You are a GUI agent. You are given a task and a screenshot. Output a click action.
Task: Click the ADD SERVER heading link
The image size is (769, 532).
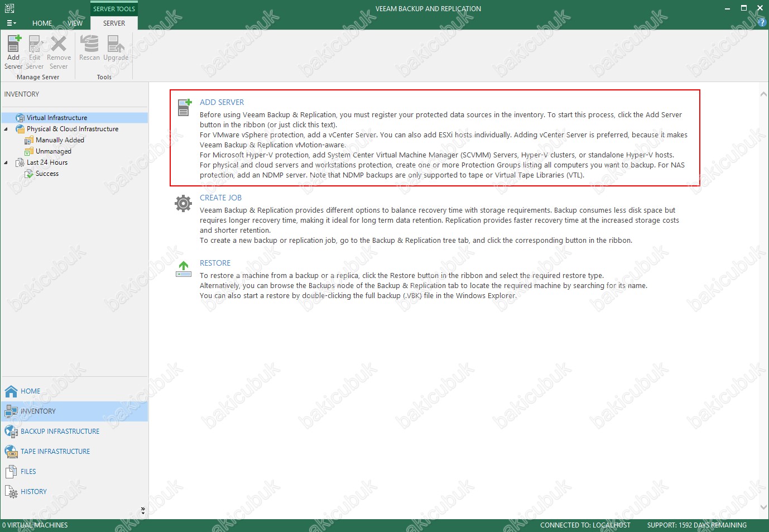[222, 102]
